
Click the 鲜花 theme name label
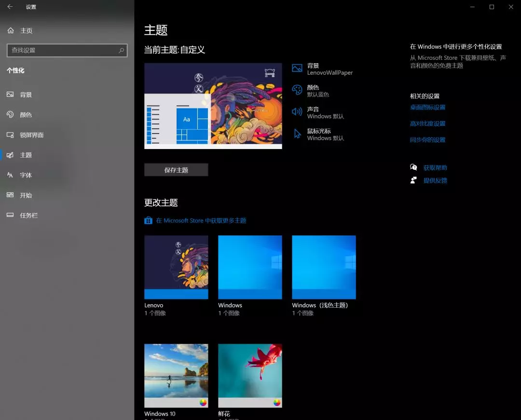click(224, 414)
